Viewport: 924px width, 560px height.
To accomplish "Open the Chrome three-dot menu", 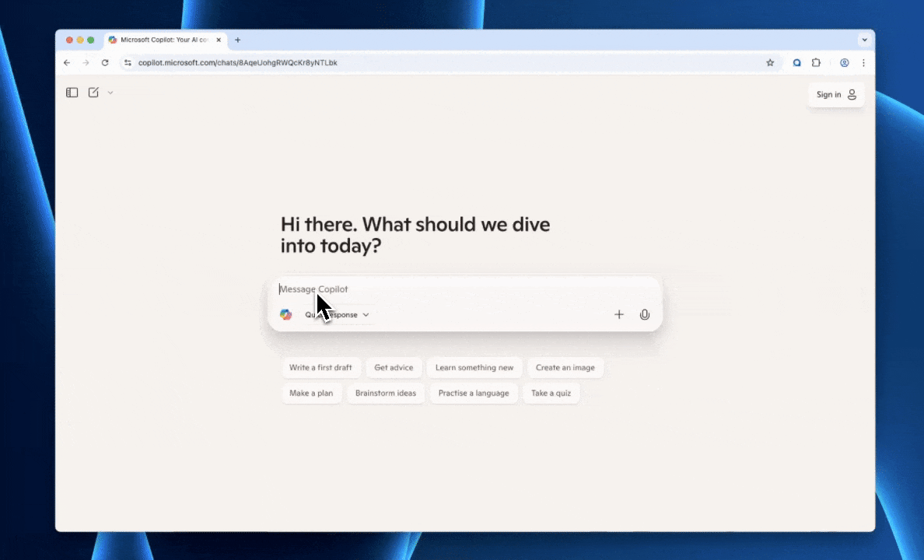I will [x=863, y=62].
